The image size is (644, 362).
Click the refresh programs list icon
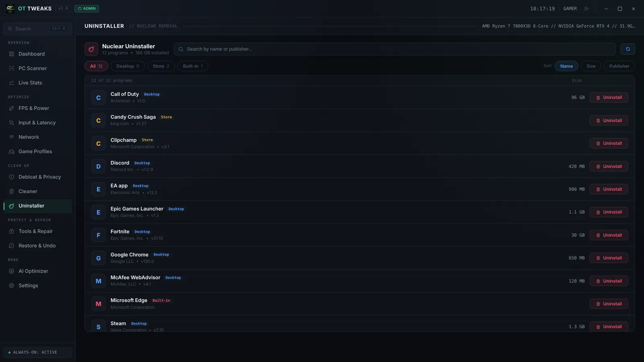pyautogui.click(x=627, y=49)
